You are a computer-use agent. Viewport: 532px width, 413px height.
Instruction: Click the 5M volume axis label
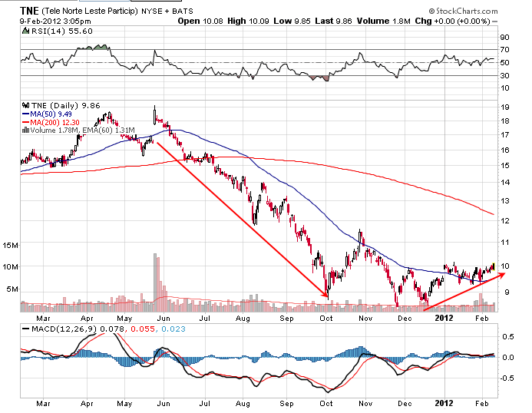pos(12,289)
